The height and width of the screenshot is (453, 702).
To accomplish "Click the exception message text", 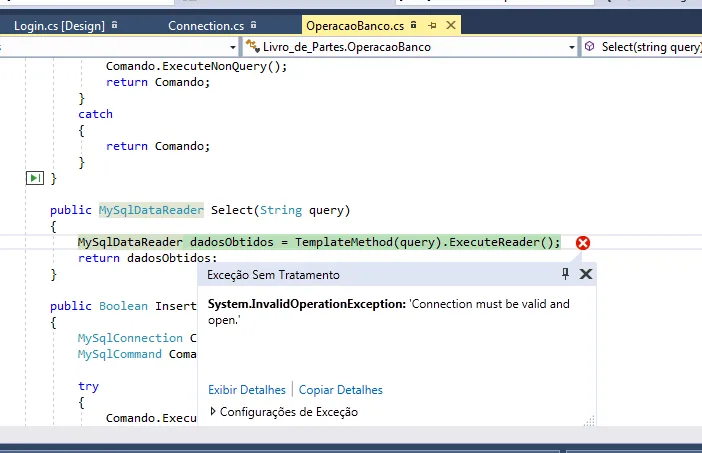I will click(389, 312).
